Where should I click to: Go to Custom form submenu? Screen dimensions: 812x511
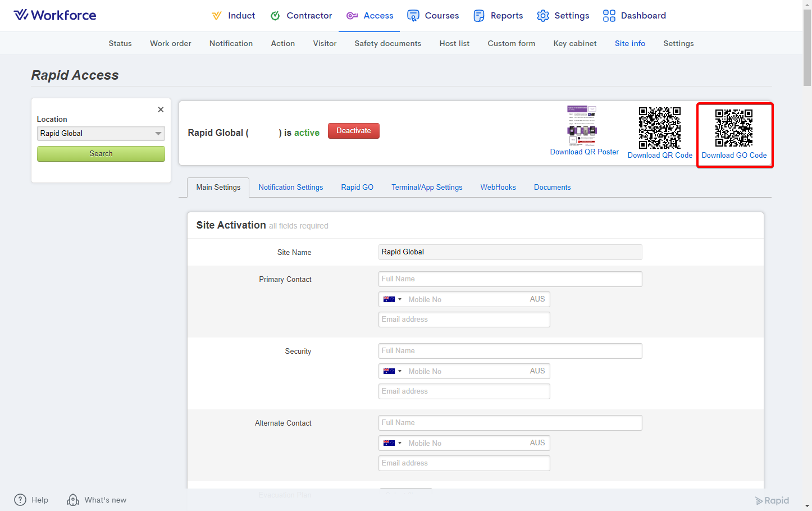point(512,43)
